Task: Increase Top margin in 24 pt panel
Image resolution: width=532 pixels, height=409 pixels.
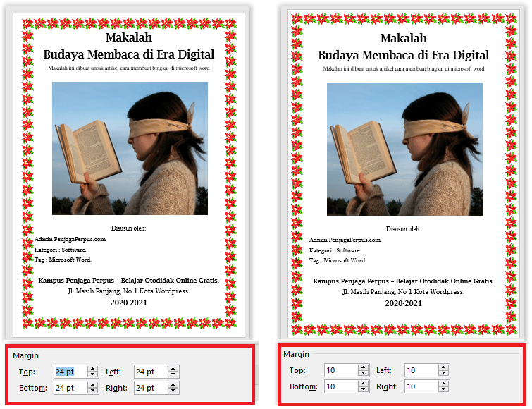Action: click(92, 369)
